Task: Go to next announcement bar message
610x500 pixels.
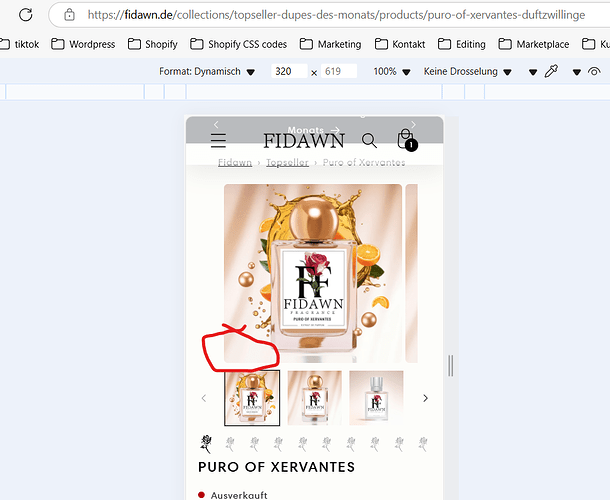Action: point(413,125)
